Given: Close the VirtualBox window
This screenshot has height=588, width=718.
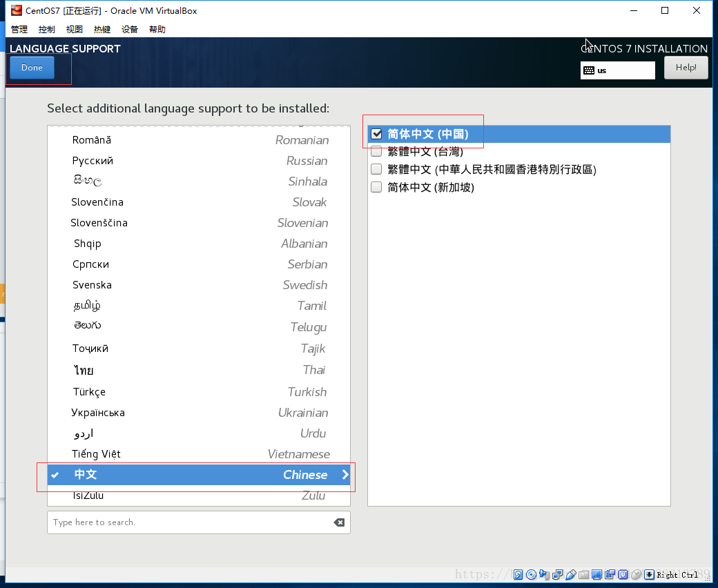Looking at the screenshot, I should point(697,10).
